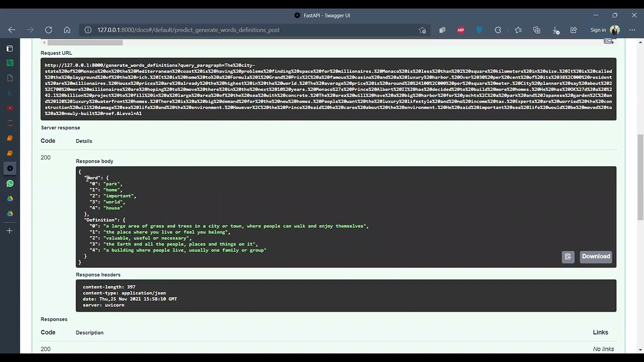Image resolution: width=644 pixels, height=362 pixels.
Task: Select the active FastAPI lightning tab
Action: pos(10,168)
